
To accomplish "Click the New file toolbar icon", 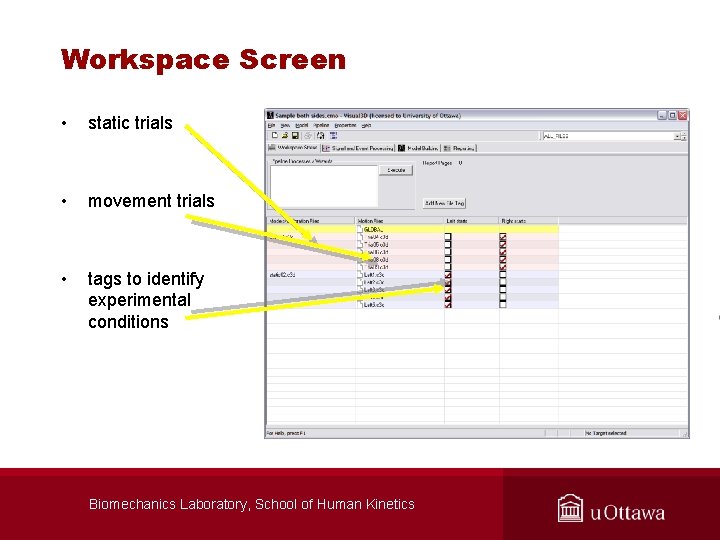I will [x=275, y=135].
